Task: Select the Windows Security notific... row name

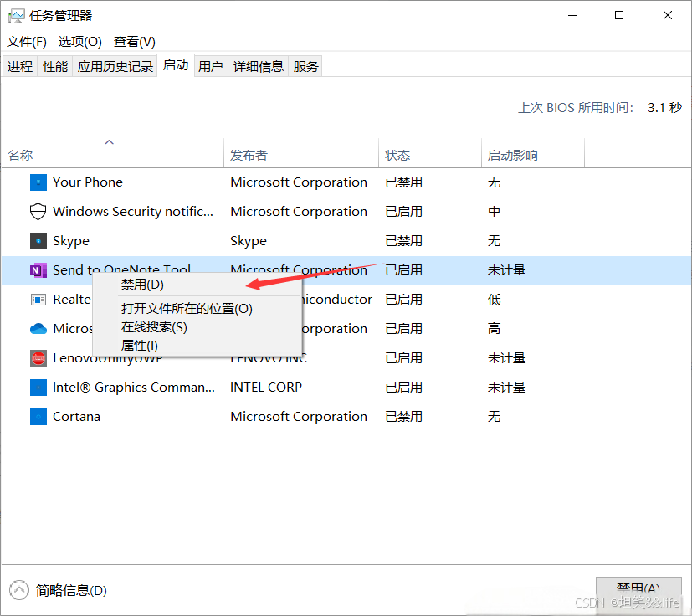Action: 133,212
